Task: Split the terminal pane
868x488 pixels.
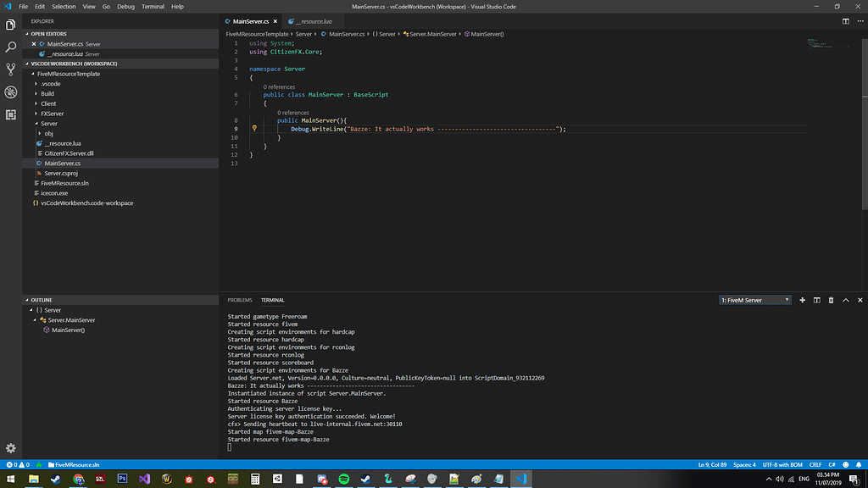Action: click(815, 300)
